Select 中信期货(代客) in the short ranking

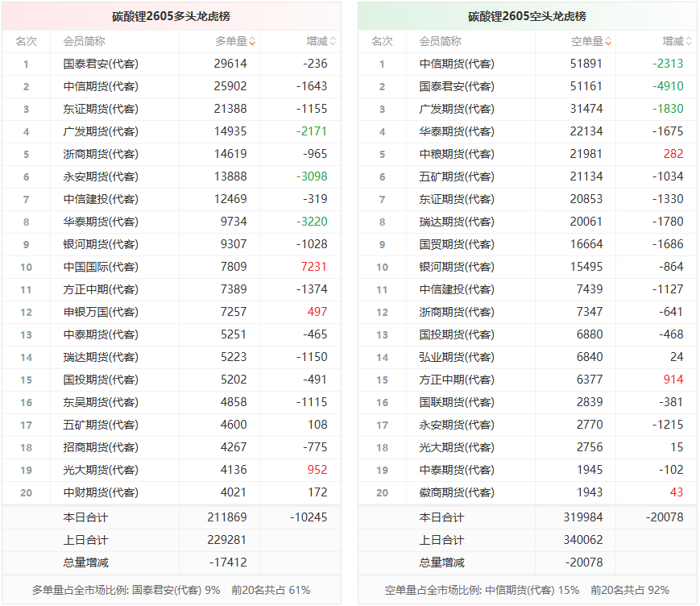point(457,64)
